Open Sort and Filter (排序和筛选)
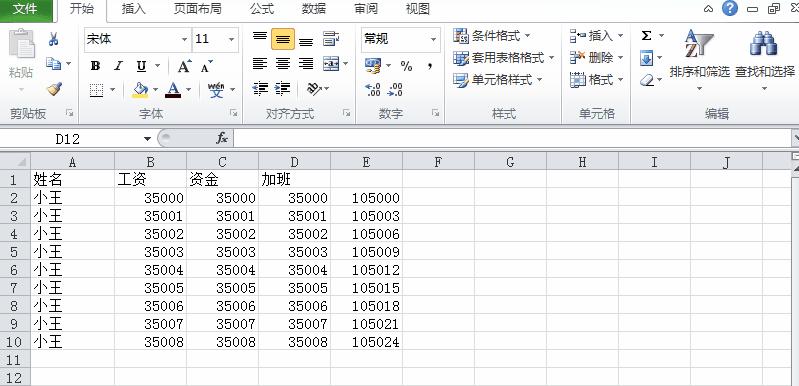 pos(699,60)
